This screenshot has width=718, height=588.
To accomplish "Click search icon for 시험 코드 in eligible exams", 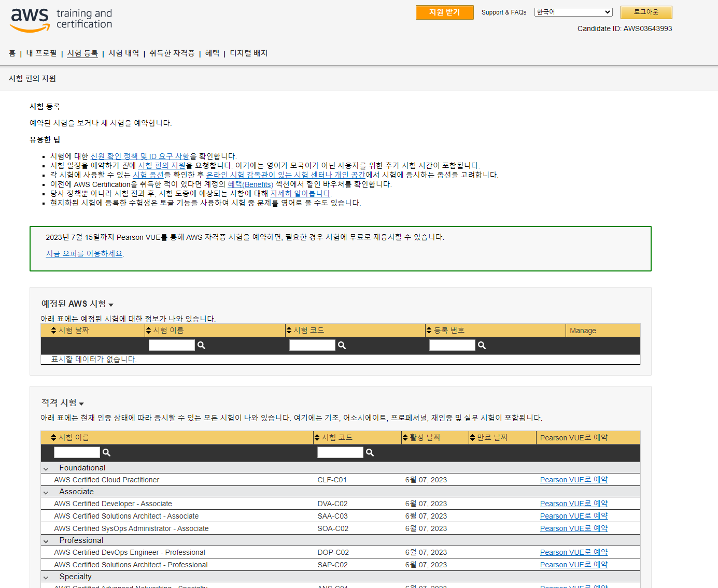I will pyautogui.click(x=370, y=453).
